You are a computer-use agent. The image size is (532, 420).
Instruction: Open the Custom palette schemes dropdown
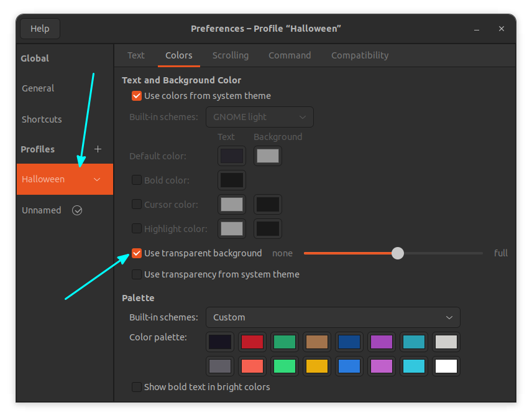[x=333, y=317]
